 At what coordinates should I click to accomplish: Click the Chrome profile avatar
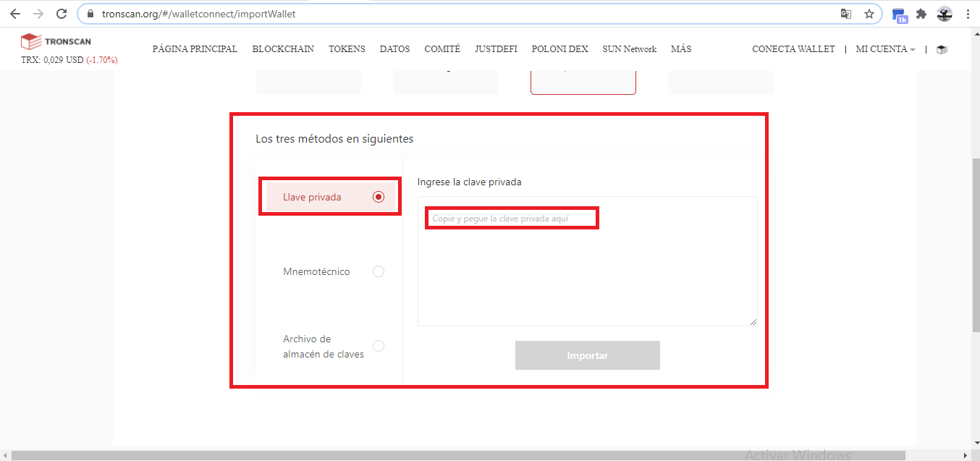point(945,14)
